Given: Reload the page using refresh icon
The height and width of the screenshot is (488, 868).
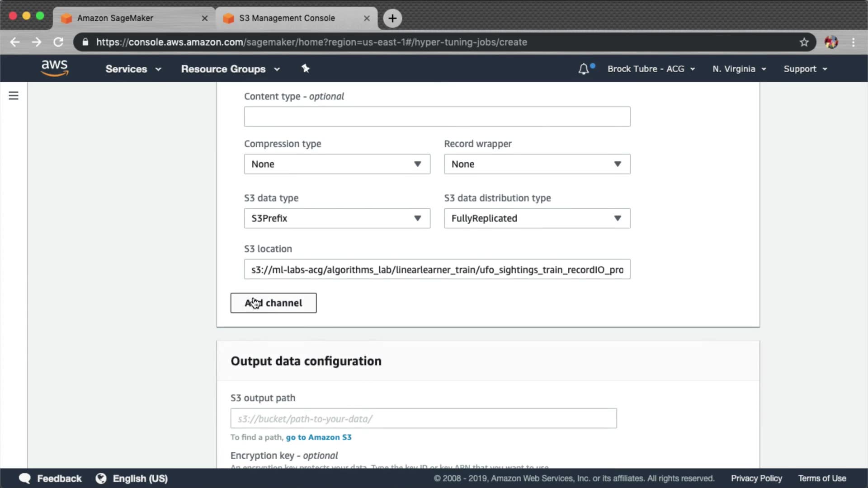Looking at the screenshot, I should [58, 42].
